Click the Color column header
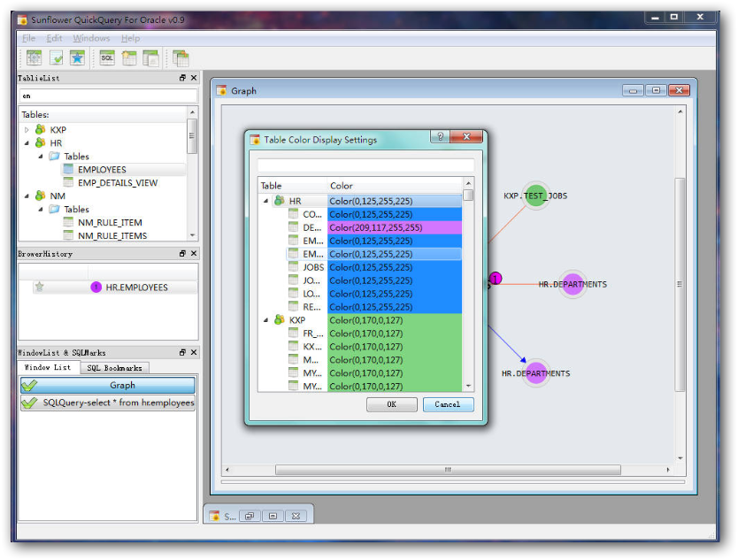The image size is (738, 560). point(396,186)
